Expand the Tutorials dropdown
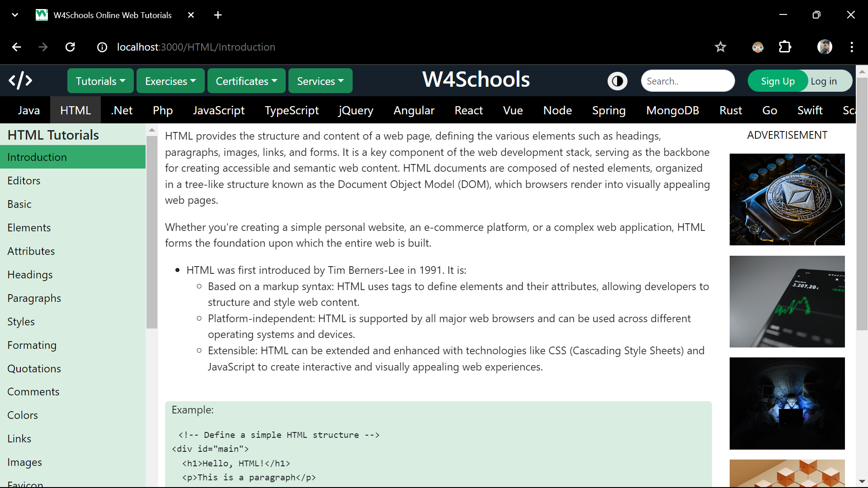Image resolution: width=868 pixels, height=488 pixels. [x=100, y=81]
